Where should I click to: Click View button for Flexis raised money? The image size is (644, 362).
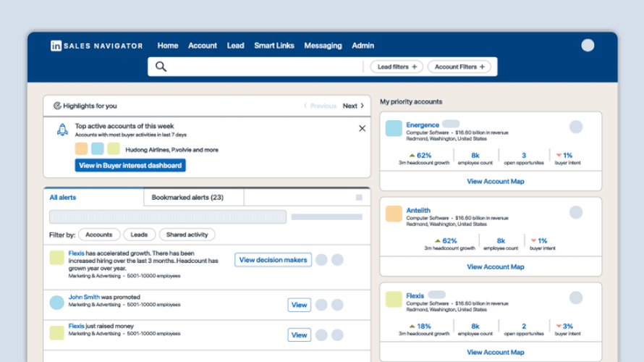(299, 335)
